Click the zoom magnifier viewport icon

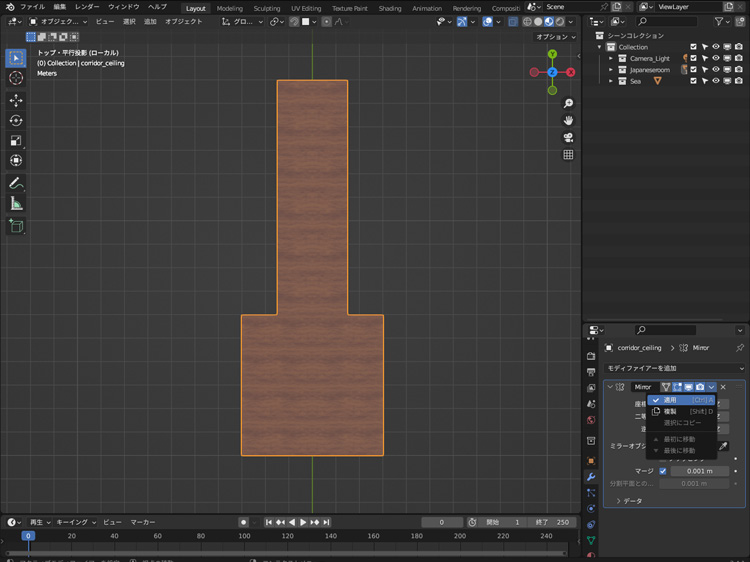(568, 103)
